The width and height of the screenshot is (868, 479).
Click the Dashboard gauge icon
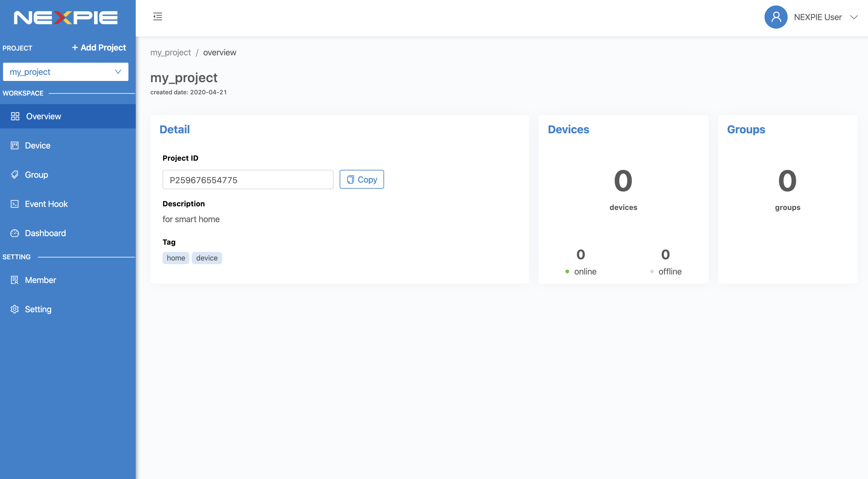[x=15, y=233]
